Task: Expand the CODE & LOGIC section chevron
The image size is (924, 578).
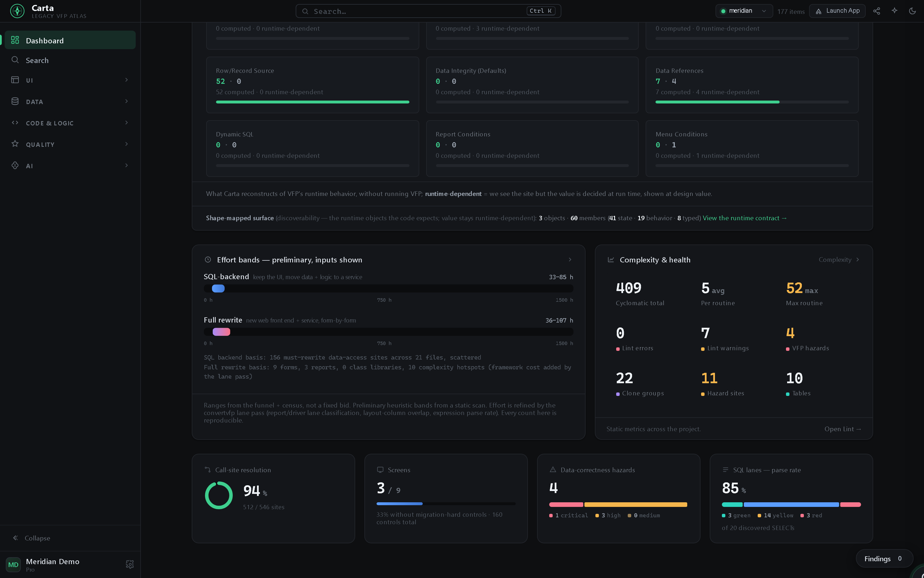Action: (x=126, y=123)
